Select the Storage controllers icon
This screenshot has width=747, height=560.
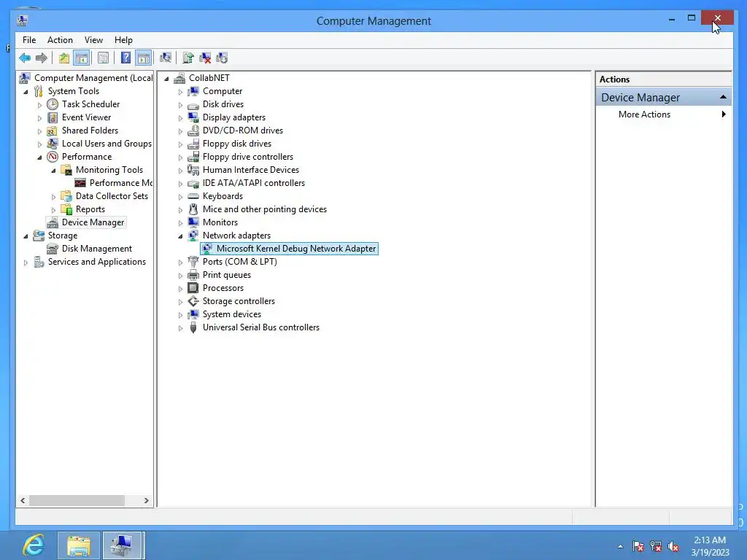193,301
